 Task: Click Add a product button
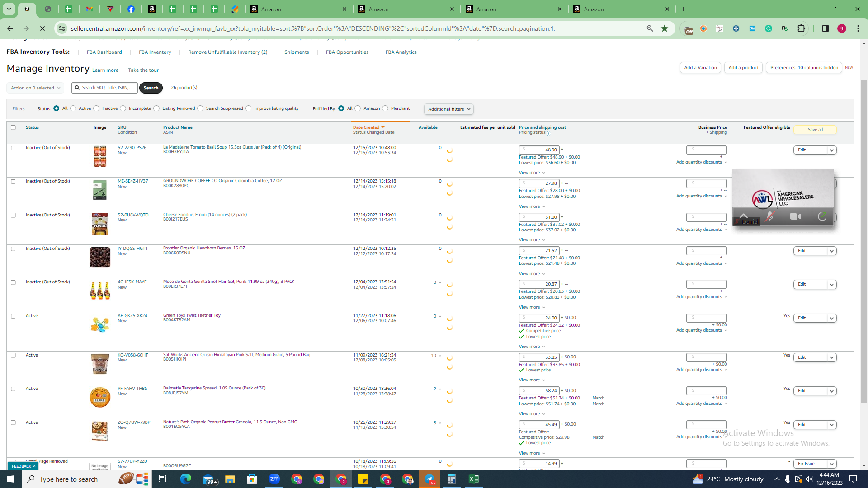[744, 68]
